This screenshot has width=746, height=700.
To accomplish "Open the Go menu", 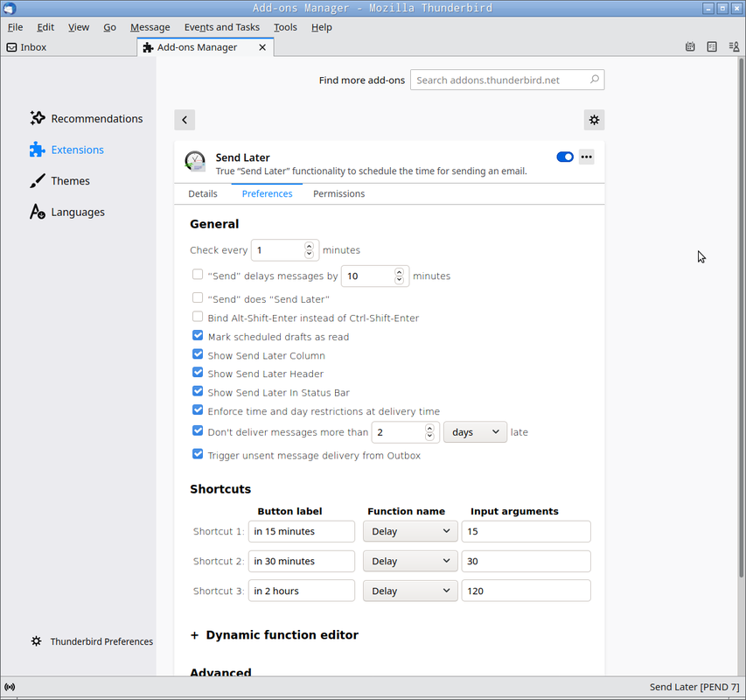I will (110, 27).
